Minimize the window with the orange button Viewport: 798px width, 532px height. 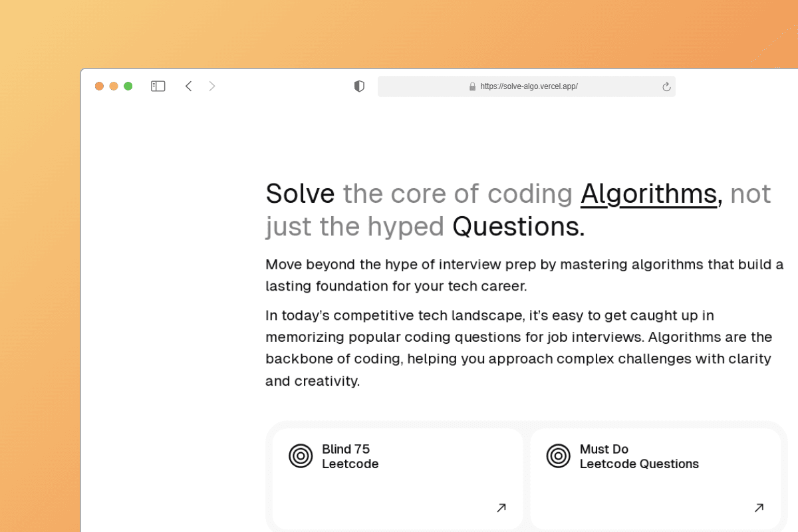coord(114,86)
